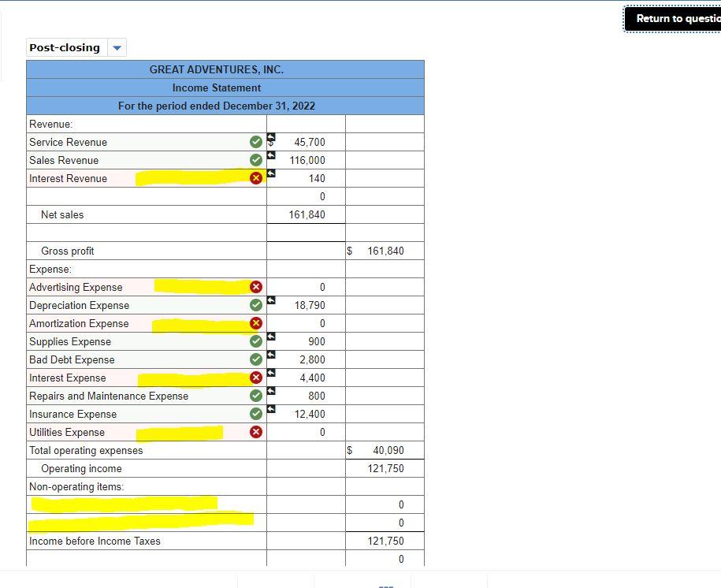Image resolution: width=721 pixels, height=588 pixels.
Task: Select the first yellow non-operating items cell
Action: pos(122,503)
